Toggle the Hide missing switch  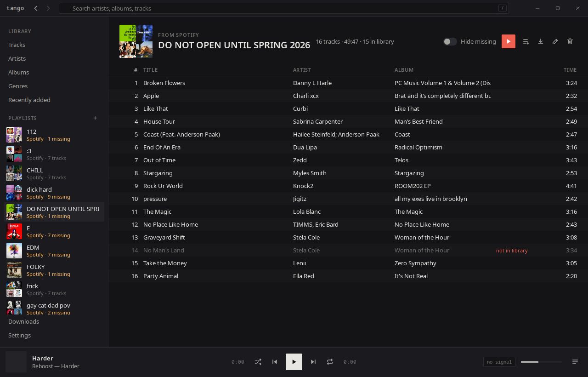(x=450, y=41)
